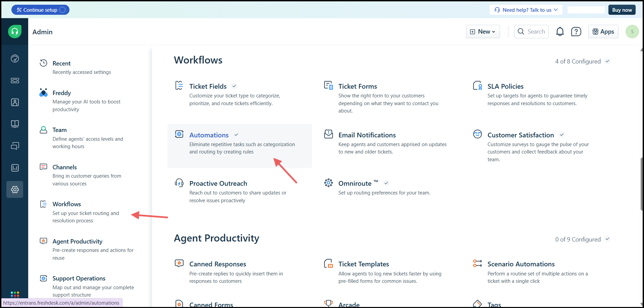Select the admin gear icon in sidebar
The width and height of the screenshot is (644, 308).
pos(15,189)
